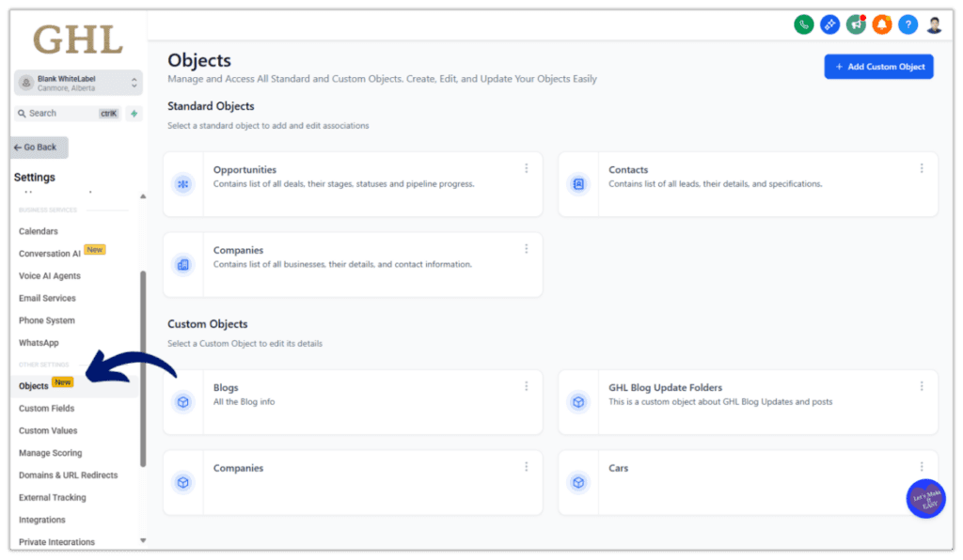Open Custom Fields in settings sidebar
Image resolution: width=963 pixels, height=560 pixels.
(x=47, y=409)
